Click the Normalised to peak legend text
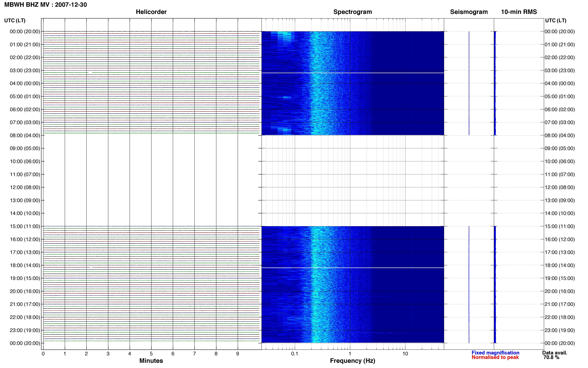This screenshot has width=588, height=368. pos(495,357)
